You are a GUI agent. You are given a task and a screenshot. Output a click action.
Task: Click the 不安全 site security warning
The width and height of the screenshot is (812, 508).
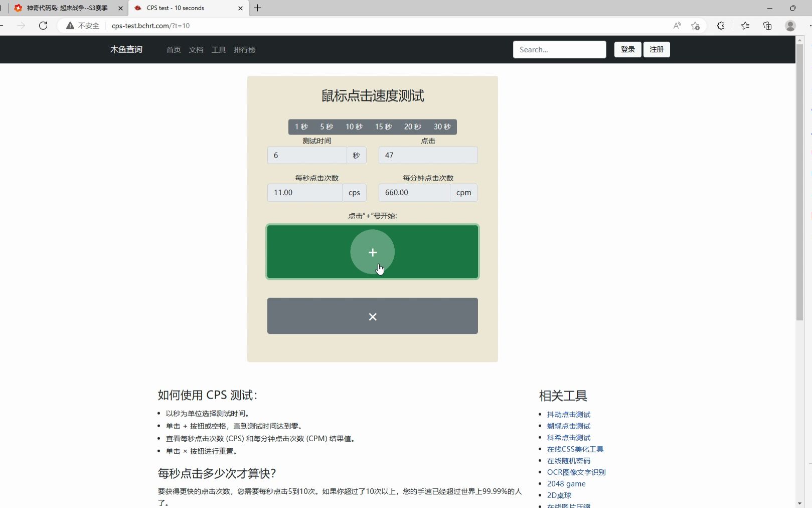pyautogui.click(x=83, y=26)
